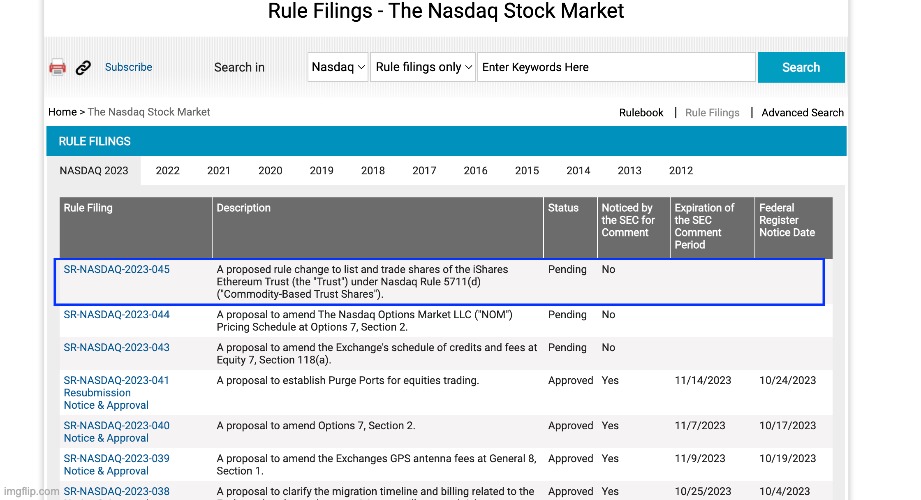The image size is (921, 500).
Task: Click the copy link chain icon
Action: pyautogui.click(x=83, y=68)
